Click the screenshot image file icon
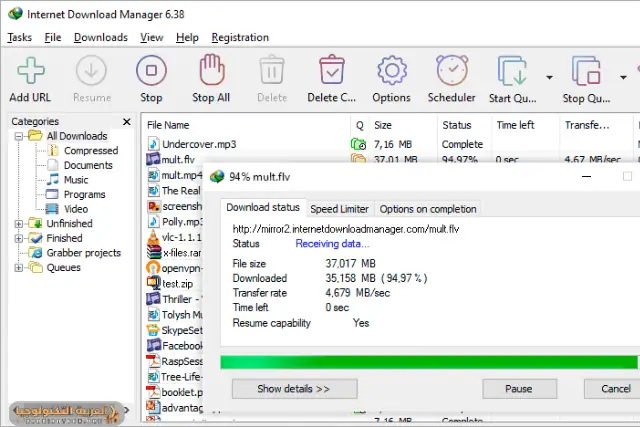The height and width of the screenshot is (427, 640). pyautogui.click(x=153, y=206)
